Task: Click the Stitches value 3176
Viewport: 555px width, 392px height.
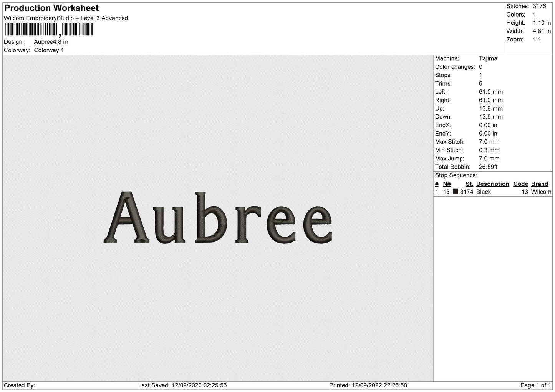Action: click(539, 6)
